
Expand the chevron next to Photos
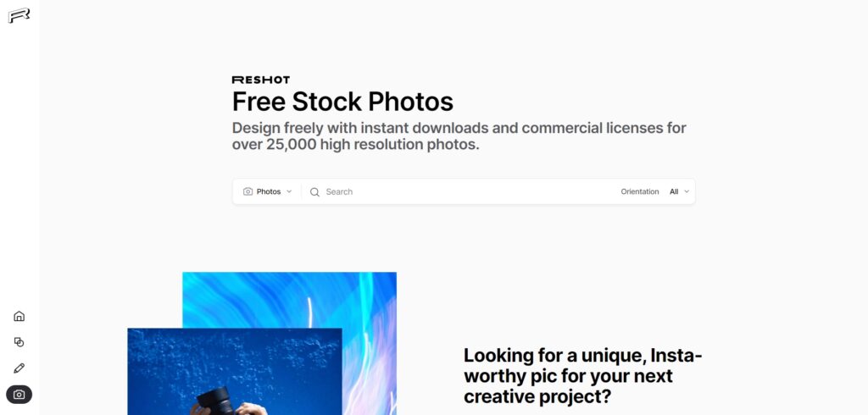point(289,191)
